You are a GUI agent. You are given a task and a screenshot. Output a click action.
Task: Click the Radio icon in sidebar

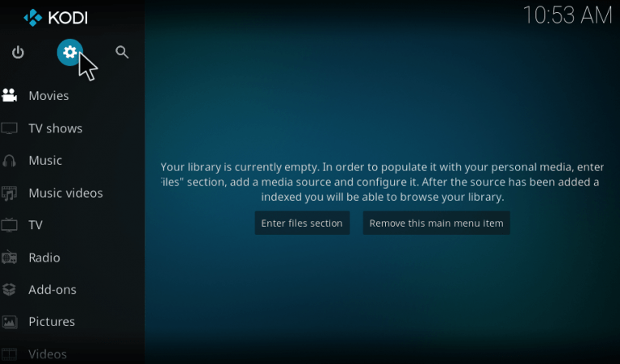click(x=10, y=258)
